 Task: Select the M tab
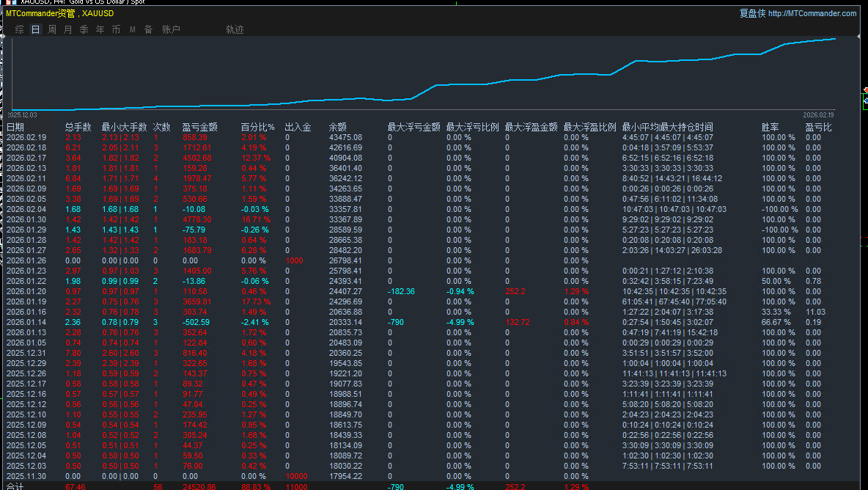click(132, 29)
